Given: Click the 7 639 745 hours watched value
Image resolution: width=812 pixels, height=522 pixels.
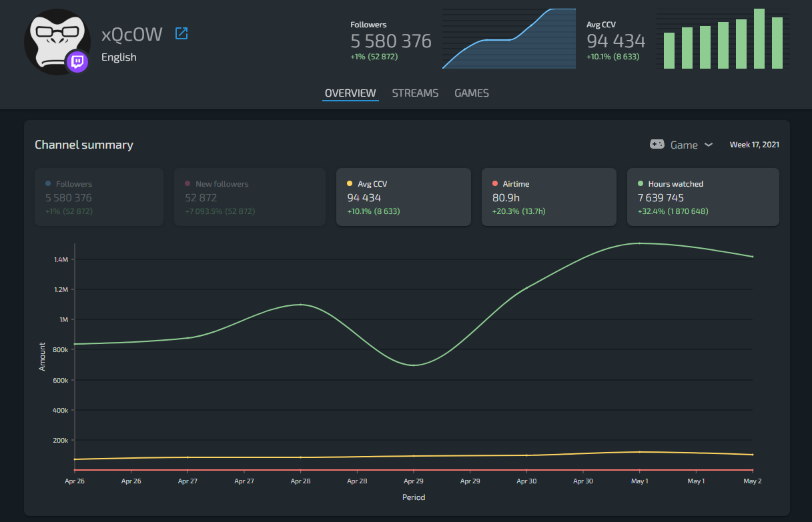Looking at the screenshot, I should tap(661, 198).
